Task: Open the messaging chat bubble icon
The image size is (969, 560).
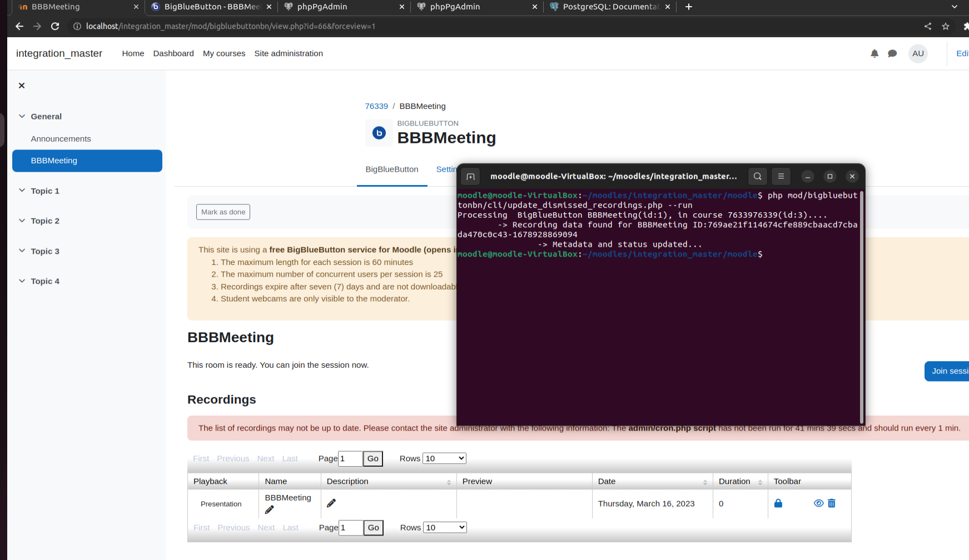Action: pos(892,53)
